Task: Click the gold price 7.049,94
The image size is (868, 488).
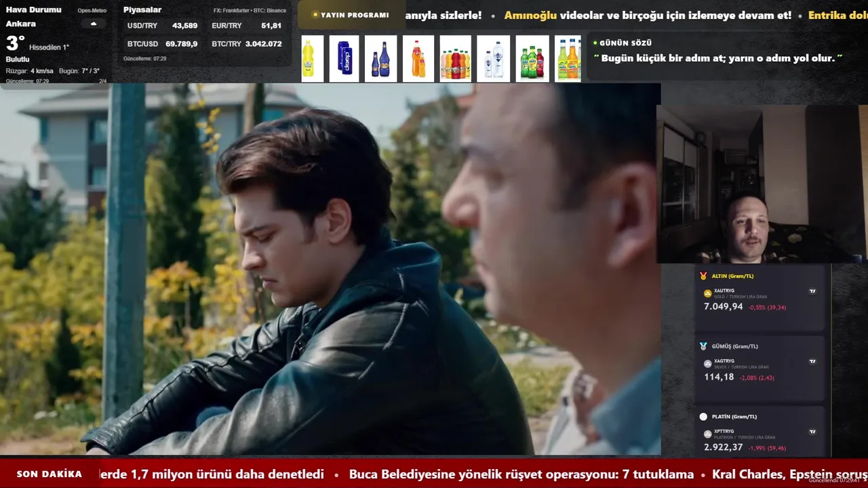Action: pyautogui.click(x=723, y=307)
